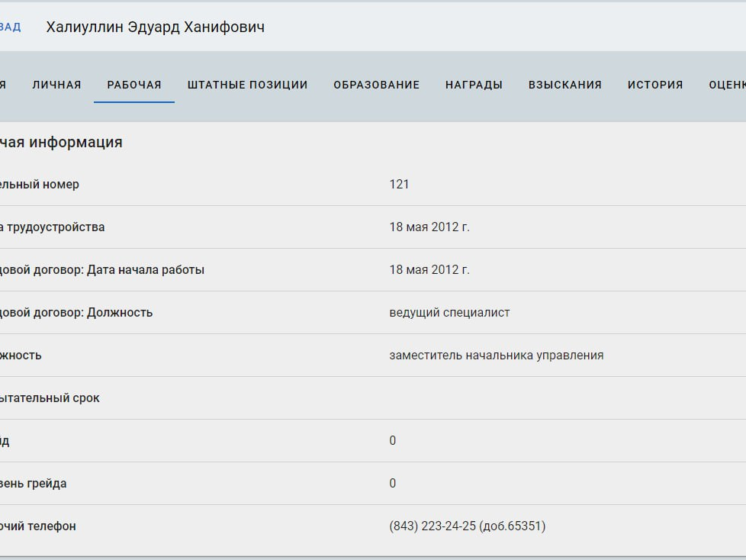Go to the ОБРАЗОВАНИЕ tab
This screenshot has width=746, height=560.
(x=376, y=85)
